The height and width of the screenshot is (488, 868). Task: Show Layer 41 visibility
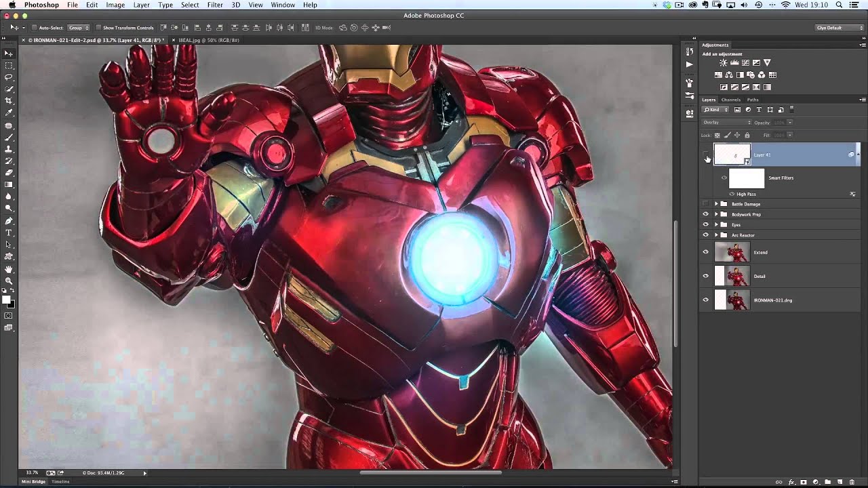click(706, 155)
